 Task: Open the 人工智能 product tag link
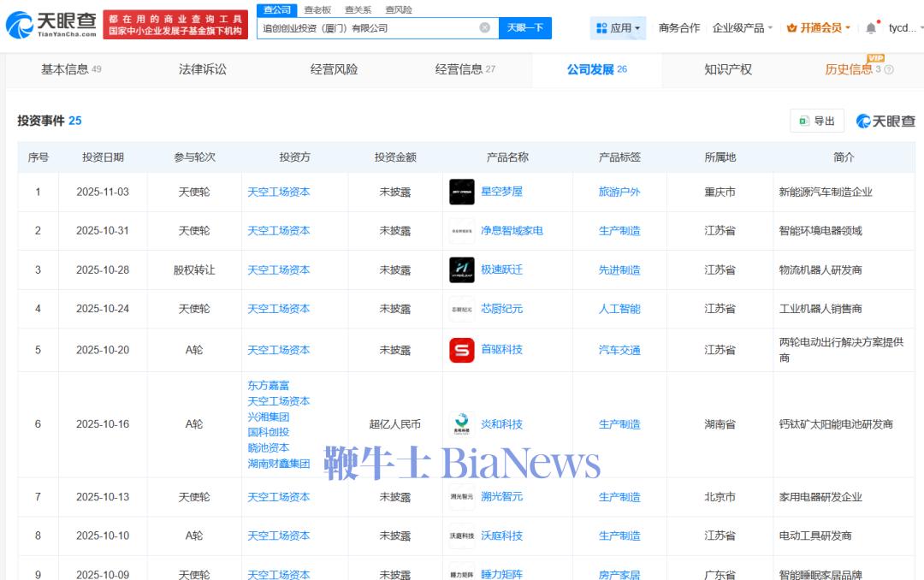[x=619, y=309]
